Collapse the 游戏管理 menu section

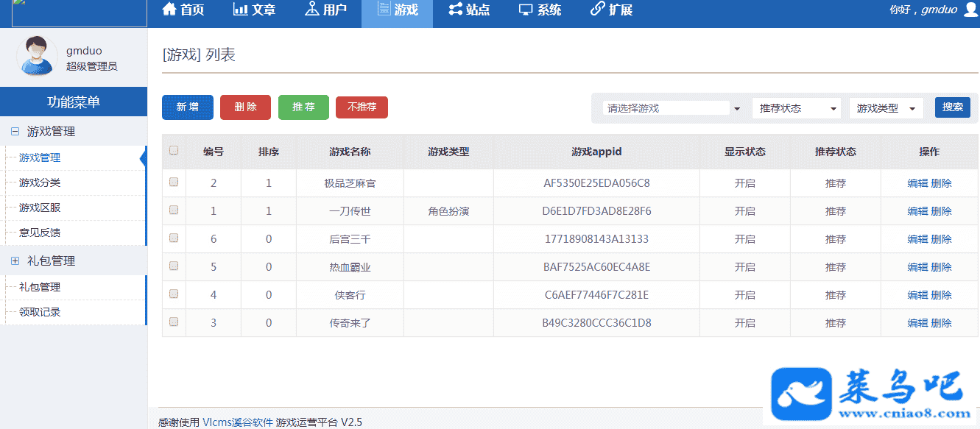point(15,132)
